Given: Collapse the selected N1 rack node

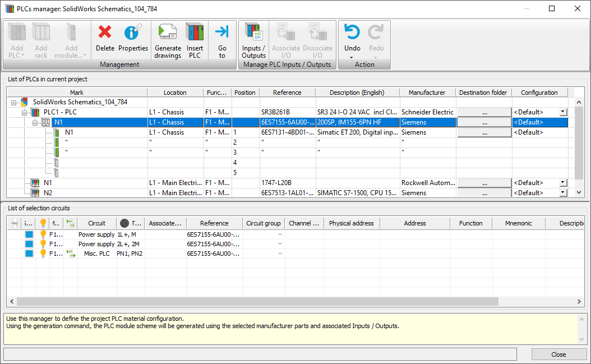Looking at the screenshot, I should coord(35,123).
